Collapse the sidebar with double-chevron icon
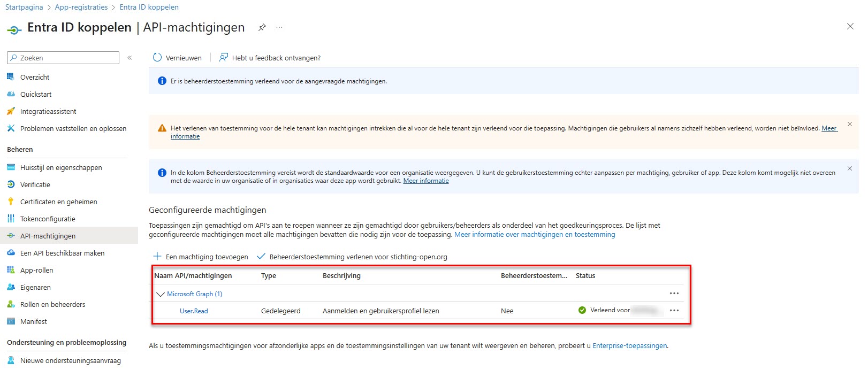 pyautogui.click(x=130, y=58)
